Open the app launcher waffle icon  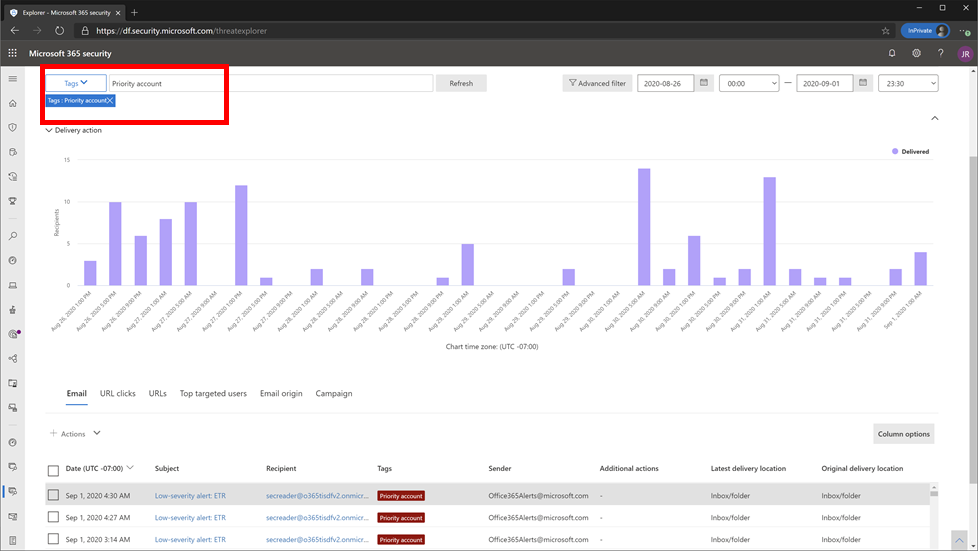click(12, 53)
